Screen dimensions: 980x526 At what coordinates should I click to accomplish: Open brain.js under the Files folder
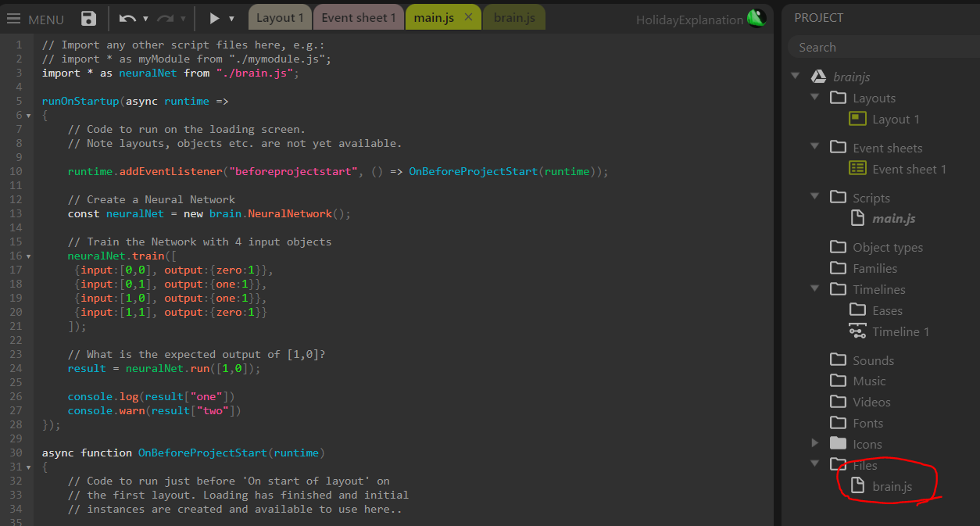(x=892, y=486)
